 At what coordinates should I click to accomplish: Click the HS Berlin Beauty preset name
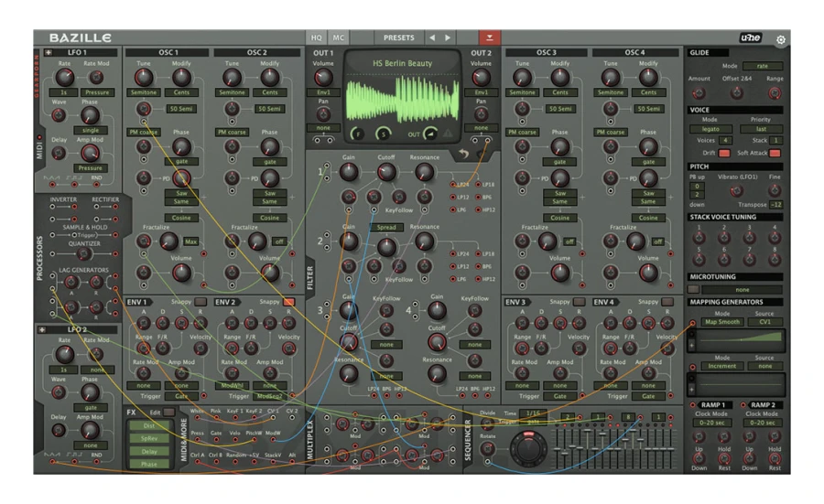(403, 63)
